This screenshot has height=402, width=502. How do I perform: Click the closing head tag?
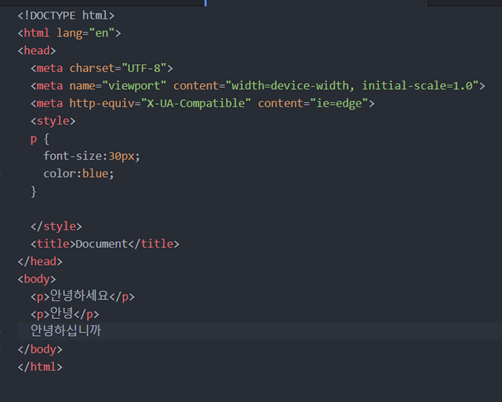(40, 262)
